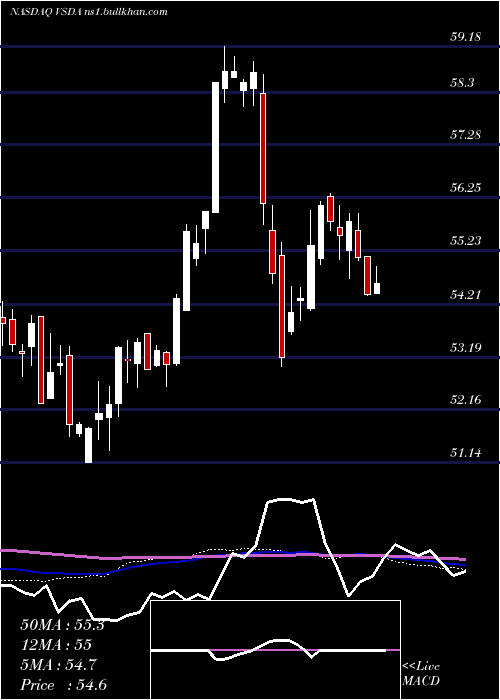Click the Price : 54.6 readout
This screenshot has width=500, height=700.
pos(63,685)
